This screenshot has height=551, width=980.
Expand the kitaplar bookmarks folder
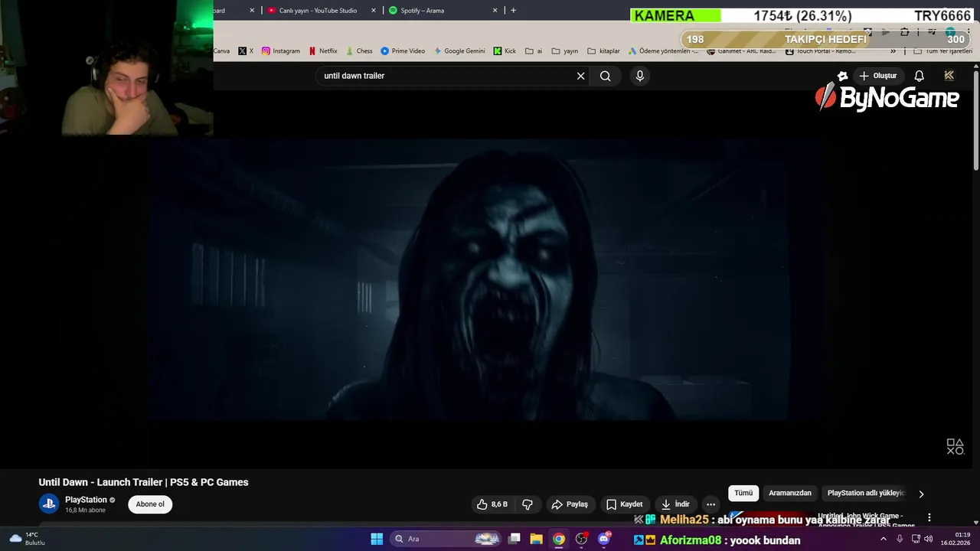603,51
